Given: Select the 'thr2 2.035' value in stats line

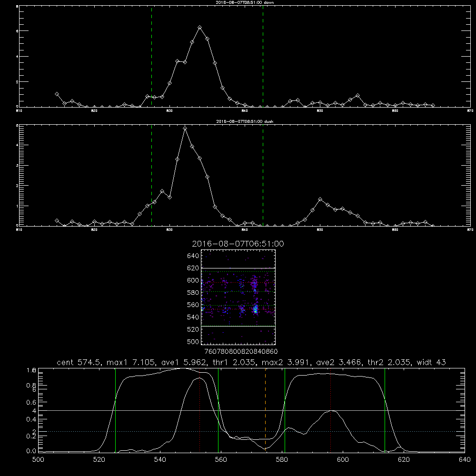Looking at the screenshot, I should tap(389, 362).
